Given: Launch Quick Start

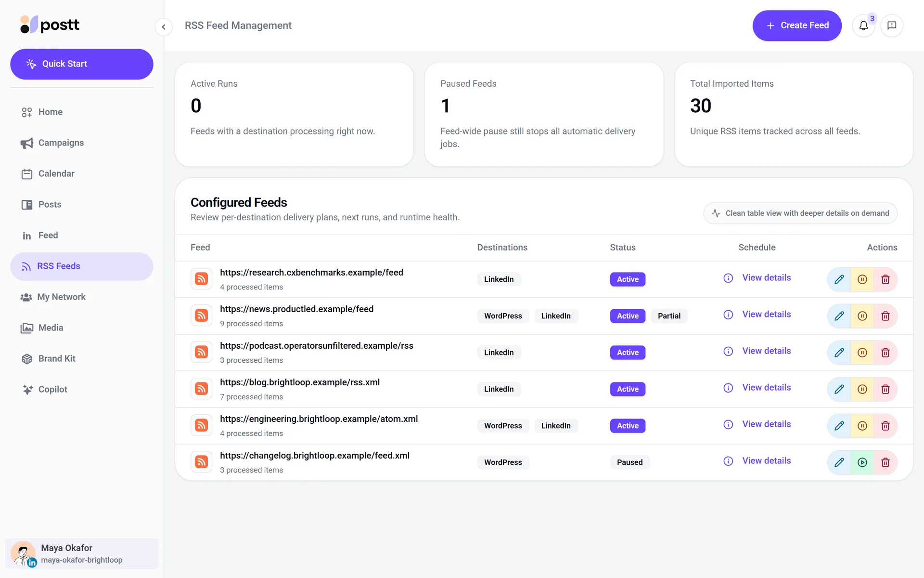Looking at the screenshot, I should pos(82,64).
